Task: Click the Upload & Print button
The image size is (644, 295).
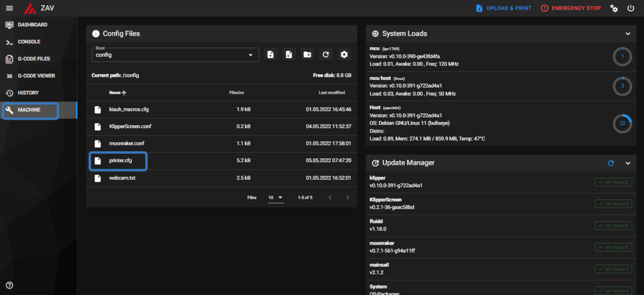Action: pos(503,8)
